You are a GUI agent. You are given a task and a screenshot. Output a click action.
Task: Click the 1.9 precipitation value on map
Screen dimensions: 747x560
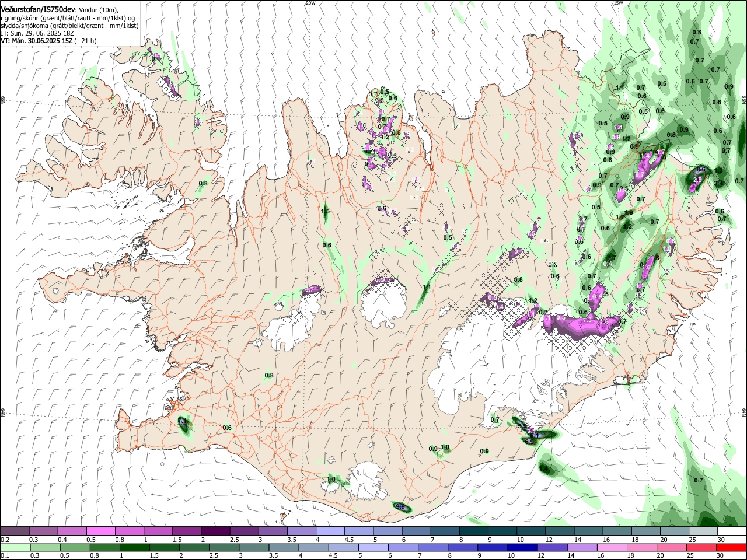[x=629, y=212]
